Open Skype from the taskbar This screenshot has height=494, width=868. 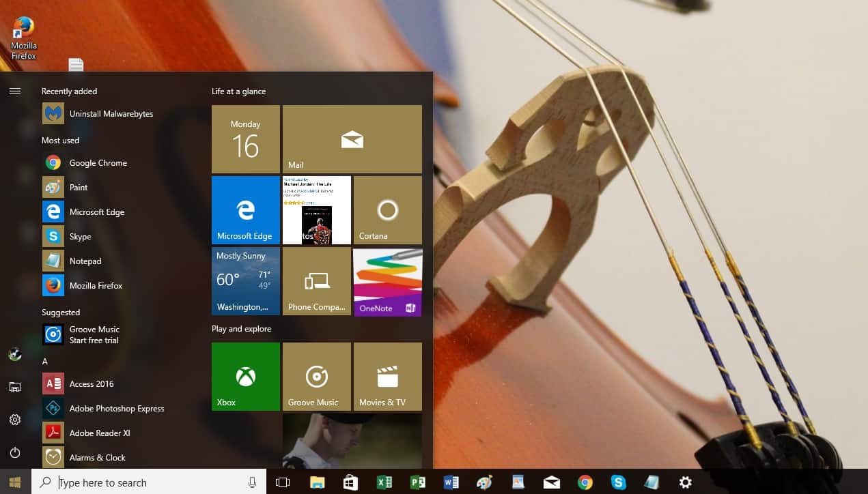pos(618,482)
